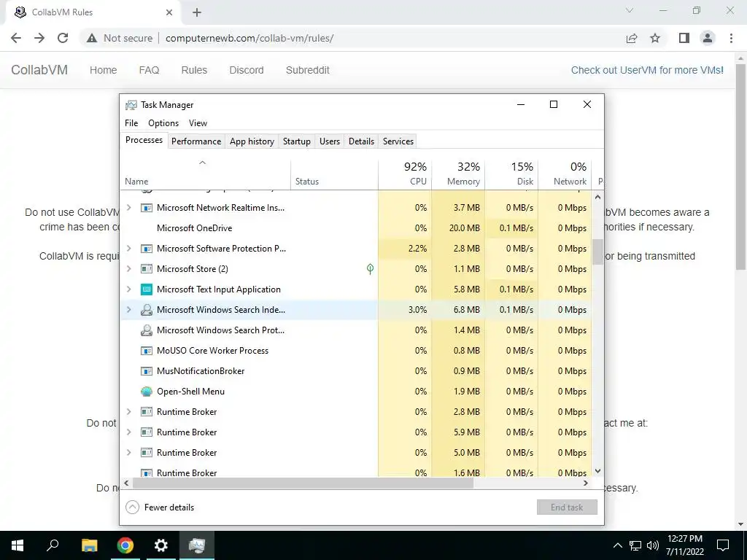Sort processes by the CPU column
This screenshot has height=560, width=747.
(x=405, y=174)
